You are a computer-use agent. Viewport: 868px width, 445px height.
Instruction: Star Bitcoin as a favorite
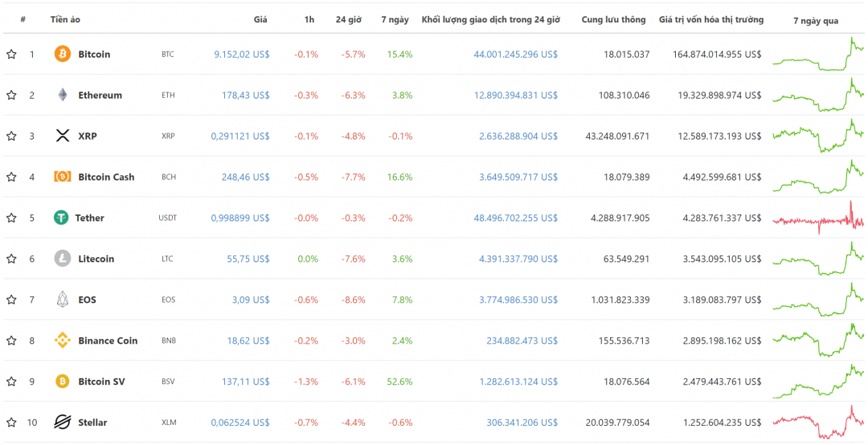[x=11, y=55]
